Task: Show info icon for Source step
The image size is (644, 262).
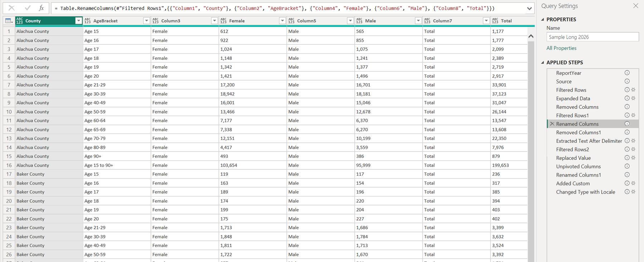Action: [x=627, y=81]
